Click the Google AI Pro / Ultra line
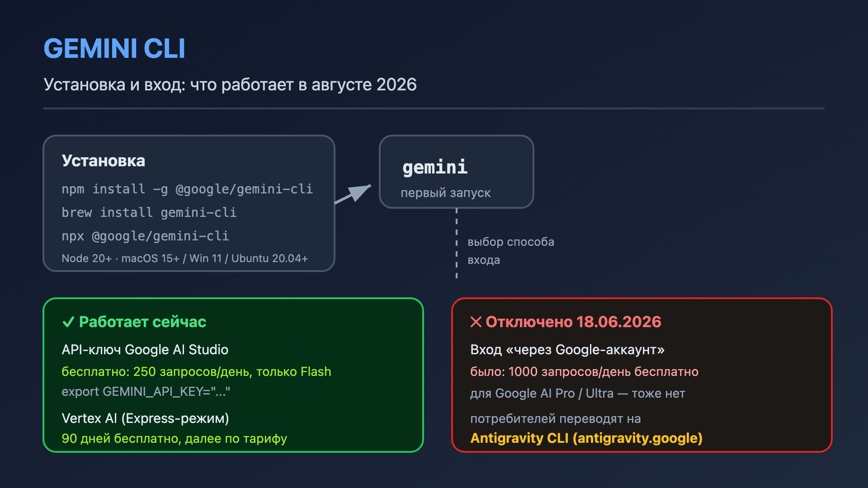This screenshot has width=868, height=488. (577, 394)
